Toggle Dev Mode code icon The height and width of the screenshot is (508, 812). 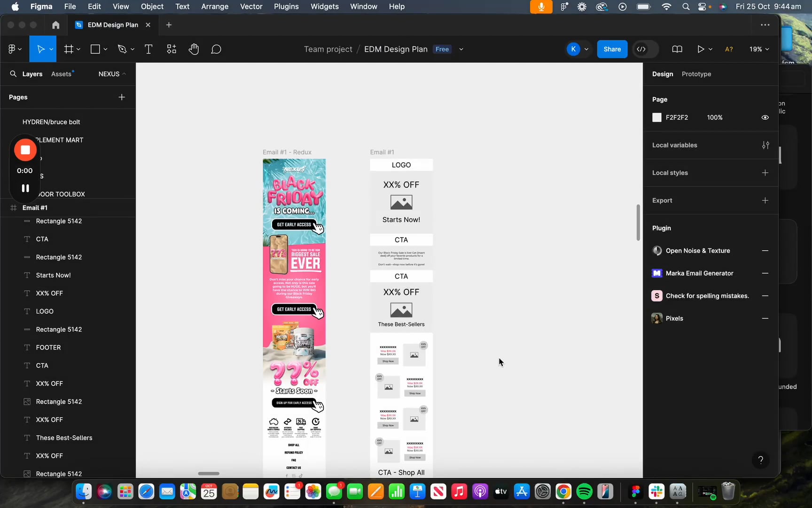[x=641, y=49]
